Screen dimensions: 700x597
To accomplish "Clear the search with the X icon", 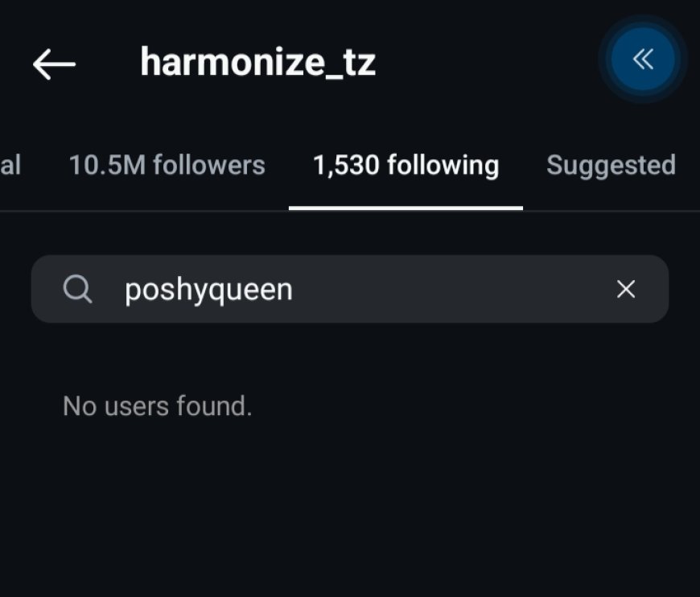I will tap(625, 289).
